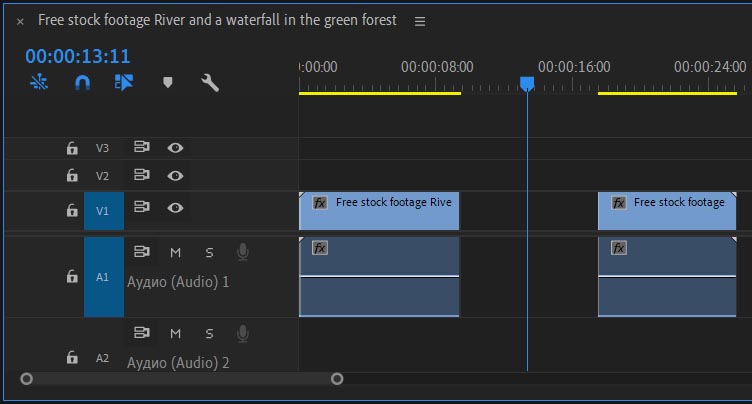Open Timeline wrench display settings
Viewport: 752px width, 404px height.
point(210,83)
